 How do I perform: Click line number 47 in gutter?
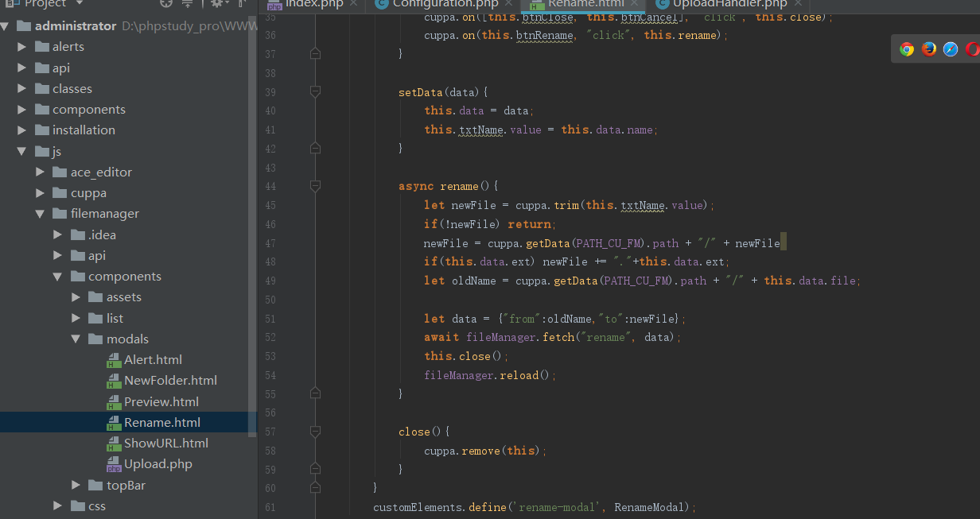270,243
